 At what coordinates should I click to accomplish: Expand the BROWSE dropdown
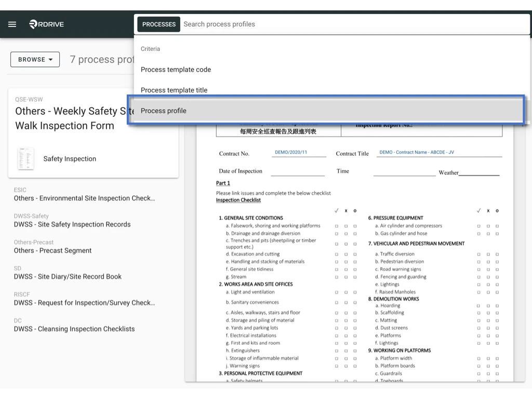click(34, 59)
